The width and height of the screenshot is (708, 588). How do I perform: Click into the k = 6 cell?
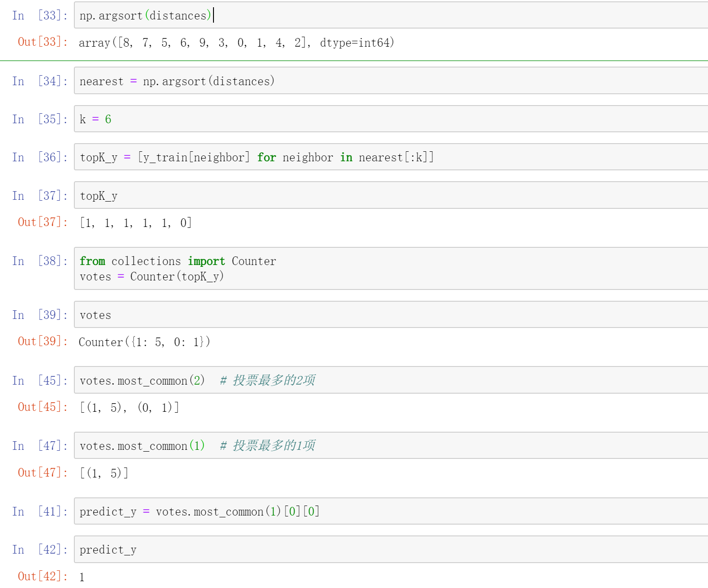(x=390, y=119)
